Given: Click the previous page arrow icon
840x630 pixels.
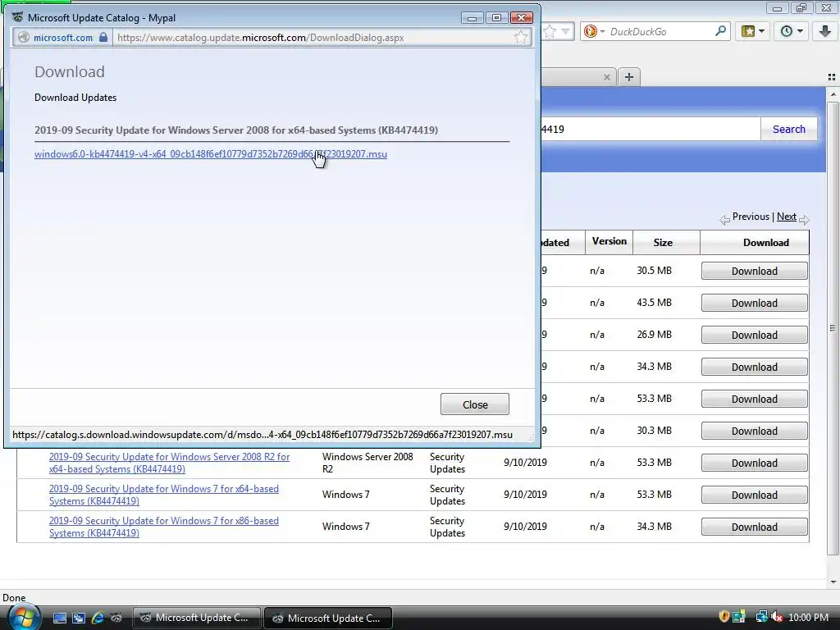Looking at the screenshot, I should 724,219.
